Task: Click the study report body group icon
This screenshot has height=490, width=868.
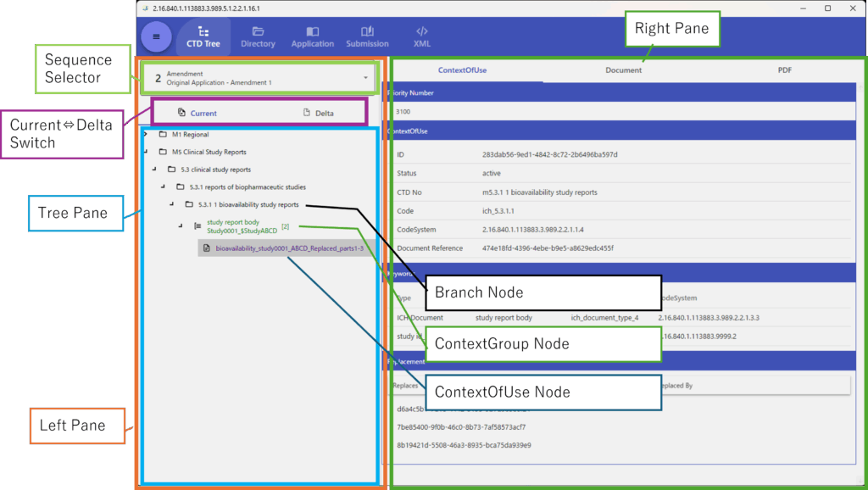Action: (x=198, y=226)
